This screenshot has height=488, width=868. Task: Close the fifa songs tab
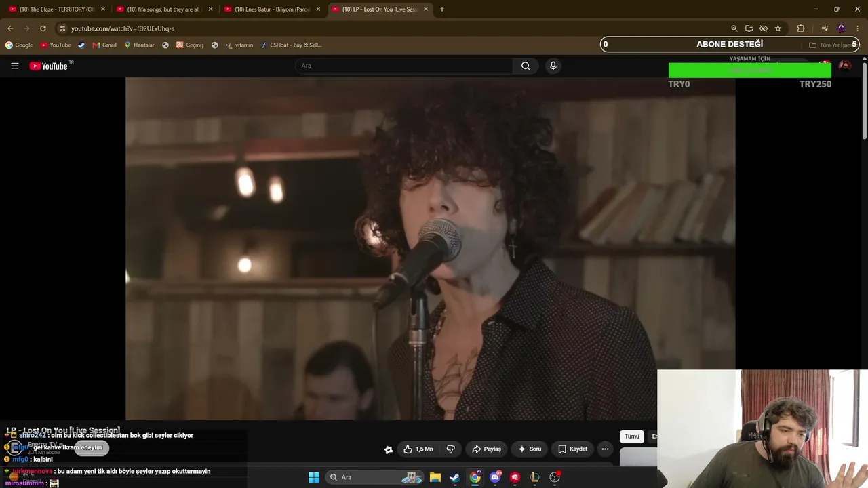click(211, 9)
